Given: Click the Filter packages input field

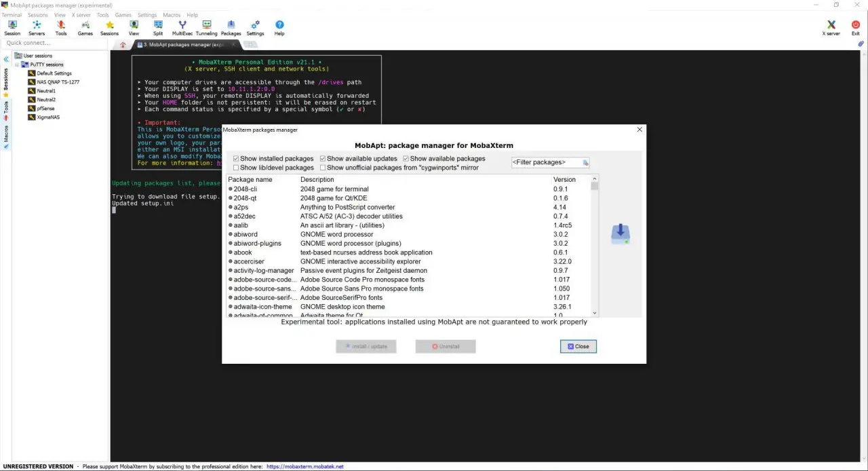Looking at the screenshot, I should click(547, 162).
